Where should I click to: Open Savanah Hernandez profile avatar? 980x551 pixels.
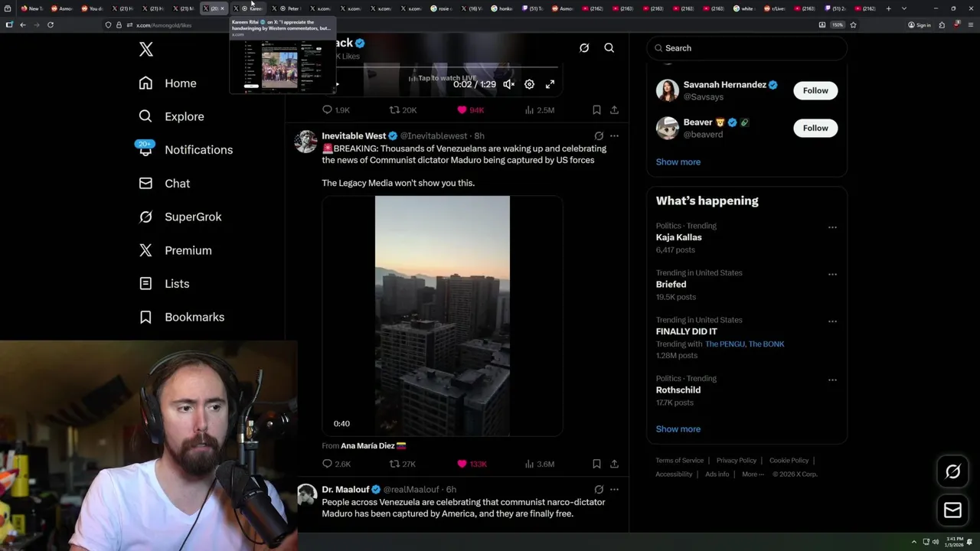tap(668, 90)
